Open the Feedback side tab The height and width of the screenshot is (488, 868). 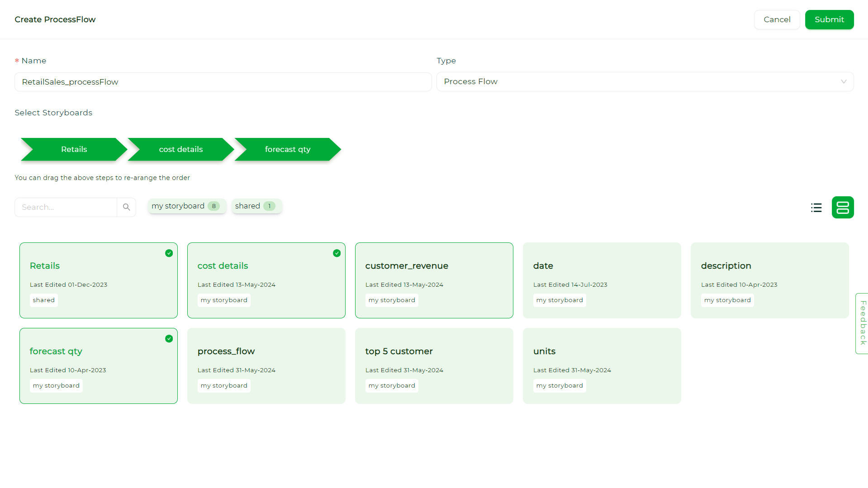point(862,323)
